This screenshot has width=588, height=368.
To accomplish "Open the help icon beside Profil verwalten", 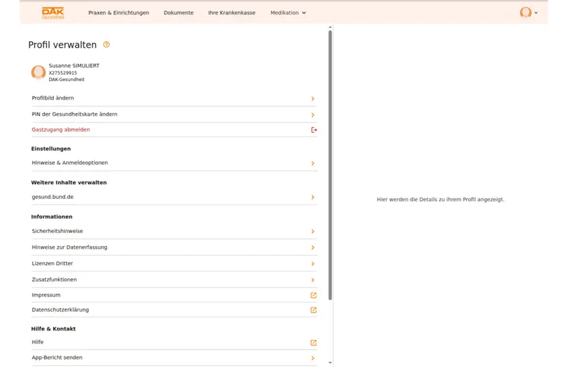I will [x=106, y=44].
